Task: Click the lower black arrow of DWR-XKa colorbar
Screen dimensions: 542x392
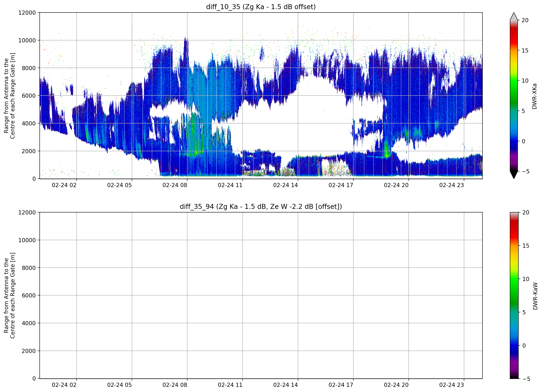Action: [514, 175]
